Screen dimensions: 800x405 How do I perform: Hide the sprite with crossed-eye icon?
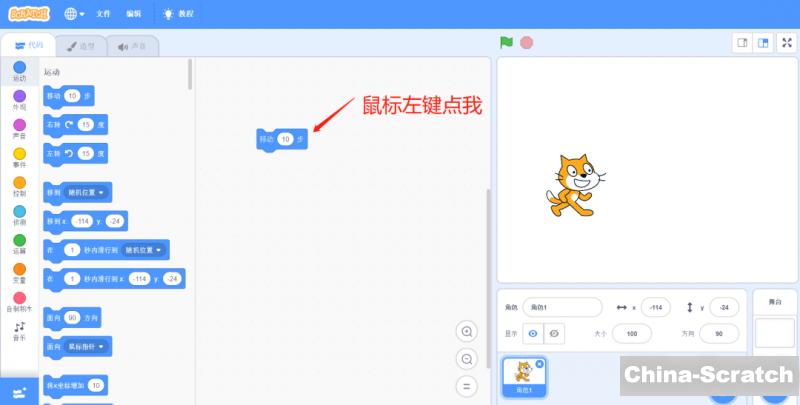click(x=555, y=334)
